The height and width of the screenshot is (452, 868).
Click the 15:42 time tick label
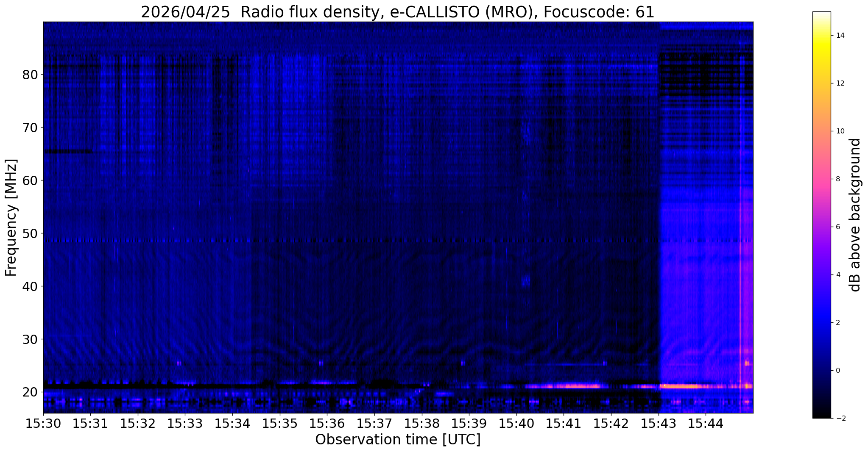(611, 424)
